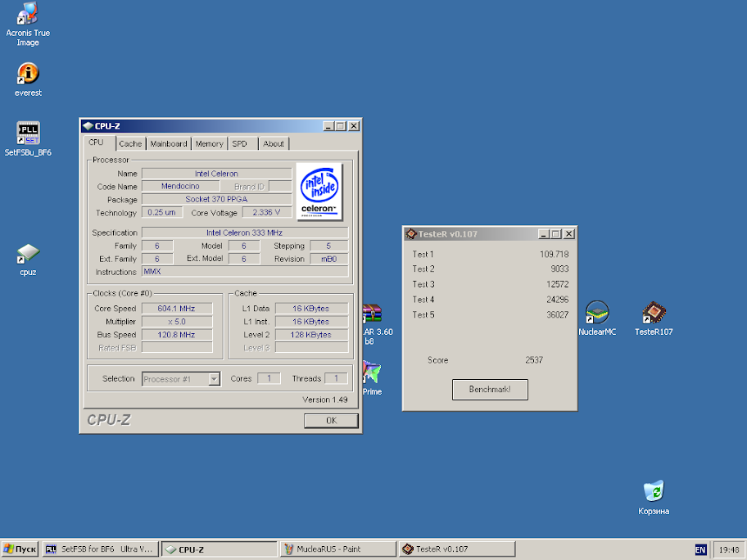Click the Bus Speed value 120.8 MHz
This screenshot has width=747, height=560.
click(177, 335)
